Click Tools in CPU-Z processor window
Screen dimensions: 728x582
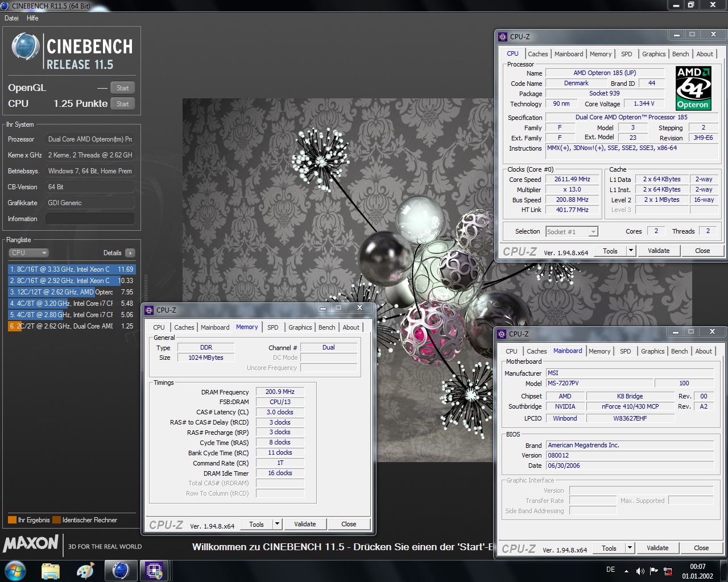click(610, 251)
